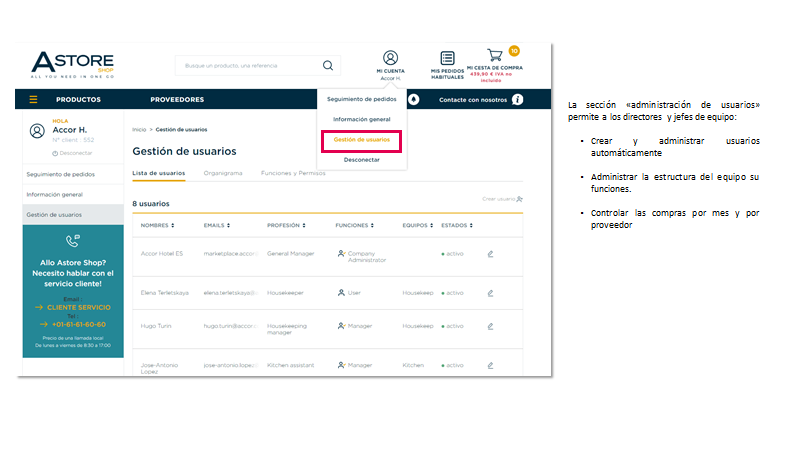800x450 pixels.
Task: Switch to the Organigrama tab
Action: click(x=223, y=173)
